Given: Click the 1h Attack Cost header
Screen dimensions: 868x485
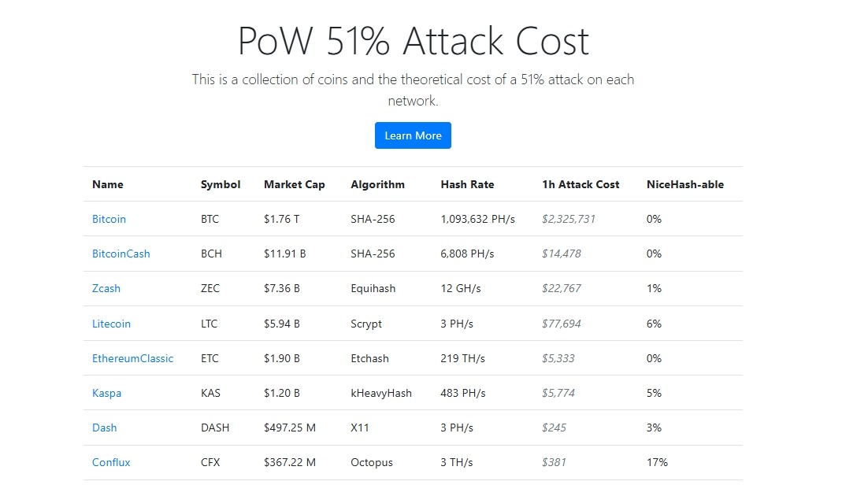Looking at the screenshot, I should pyautogui.click(x=581, y=184).
